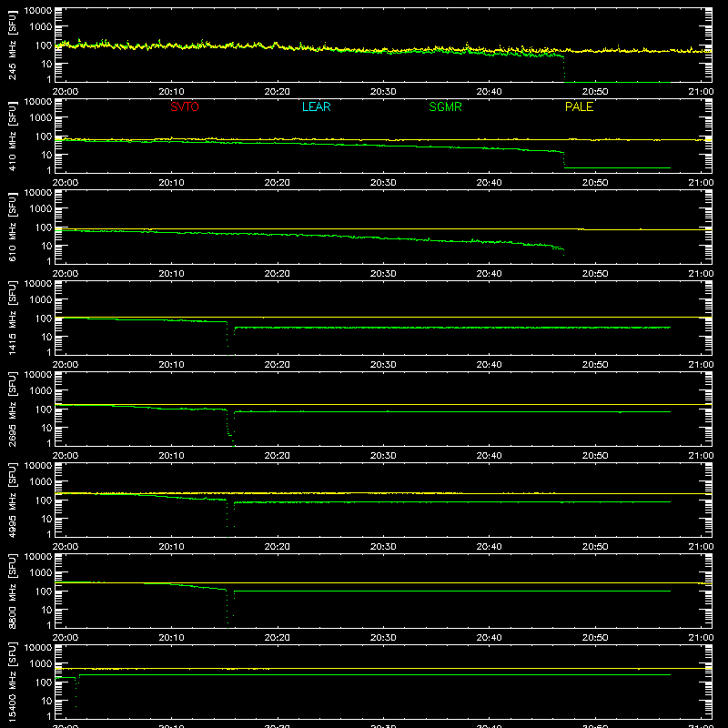Click 20:40 time label of 1415 MHz plot
Image resolution: width=728 pixels, height=728 pixels.
click(489, 365)
